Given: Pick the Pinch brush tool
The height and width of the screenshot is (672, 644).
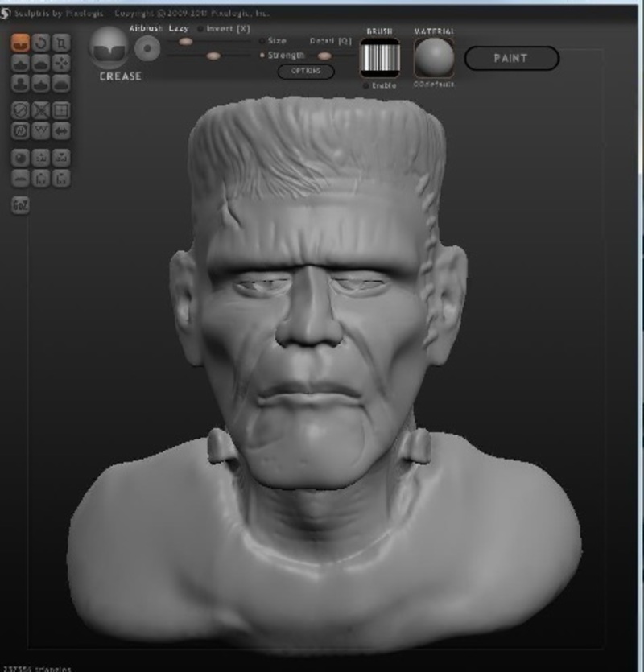Looking at the screenshot, I should point(41,84).
